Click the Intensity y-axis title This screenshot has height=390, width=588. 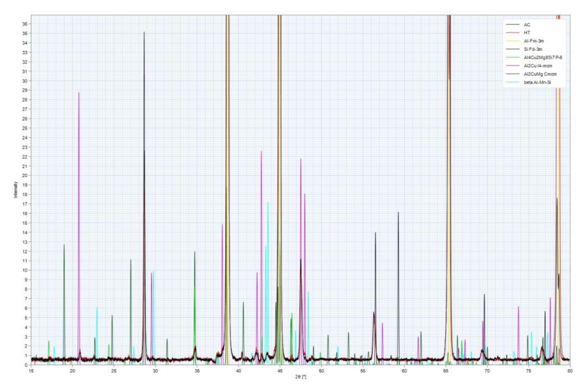pos(16,190)
